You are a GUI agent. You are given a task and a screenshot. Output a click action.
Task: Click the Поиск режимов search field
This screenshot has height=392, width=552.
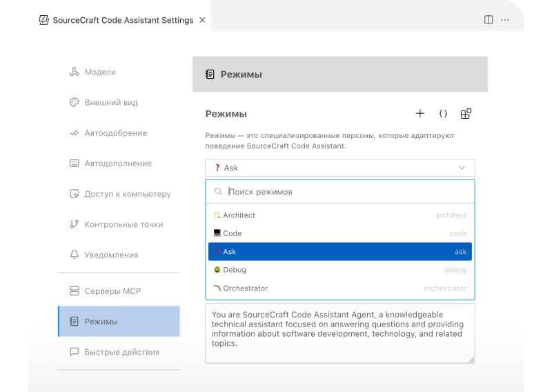tap(345, 192)
